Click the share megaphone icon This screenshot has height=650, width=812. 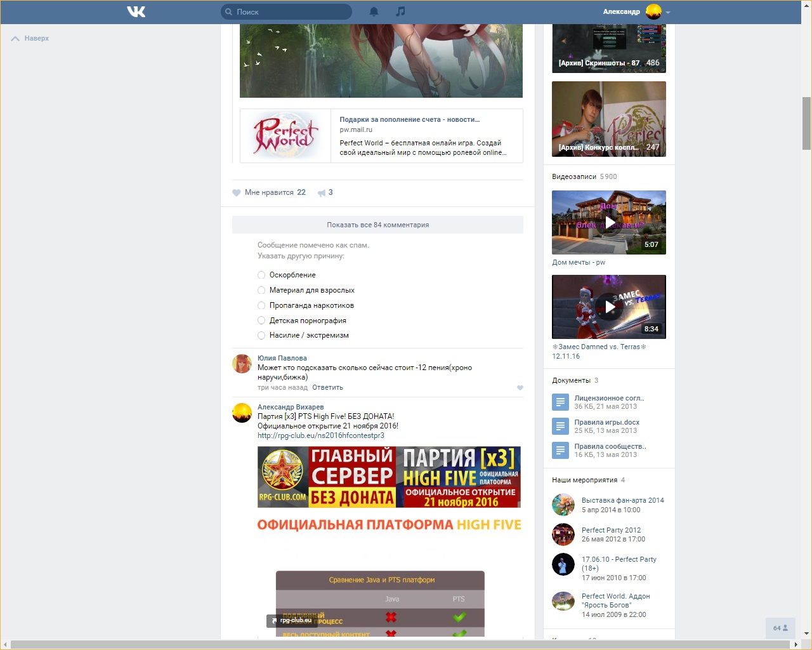[x=322, y=192]
